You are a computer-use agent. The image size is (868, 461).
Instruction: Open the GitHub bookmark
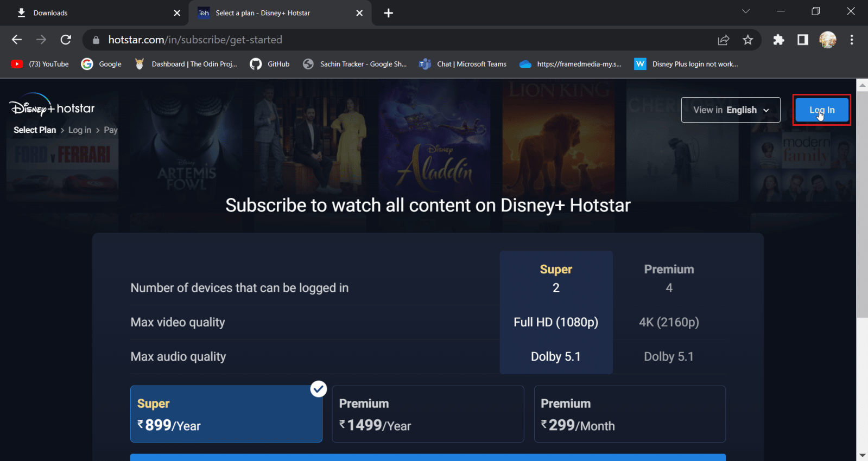[270, 64]
